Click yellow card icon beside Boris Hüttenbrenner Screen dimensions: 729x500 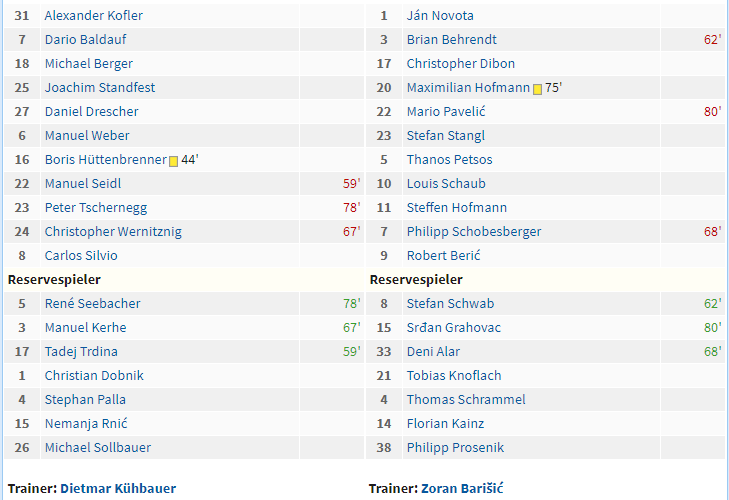(173, 161)
